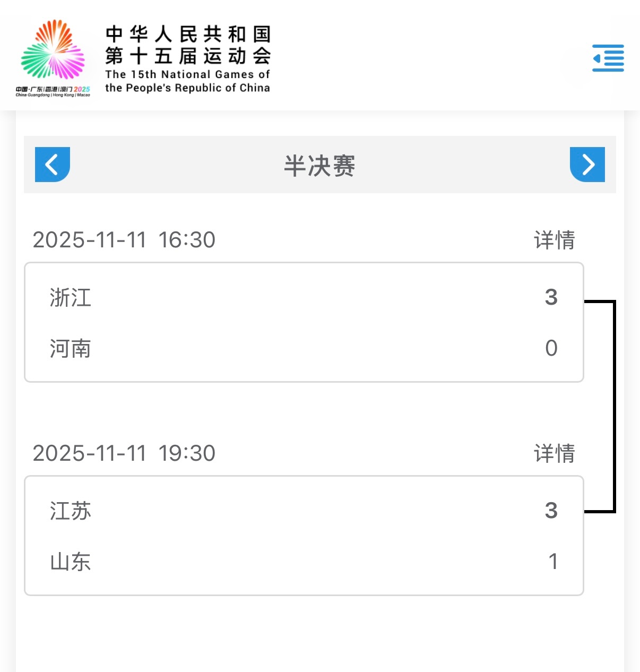Click 山东's score of 1
This screenshot has height=672, width=640.
(553, 562)
